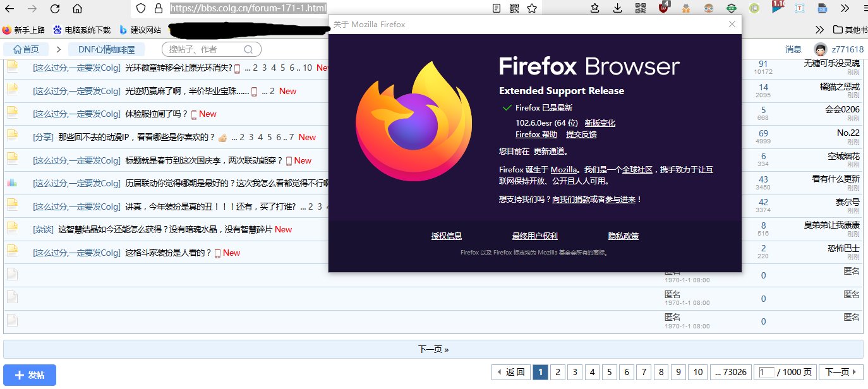
Task: Open 隐私政策 privacy policy
Action: (624, 236)
